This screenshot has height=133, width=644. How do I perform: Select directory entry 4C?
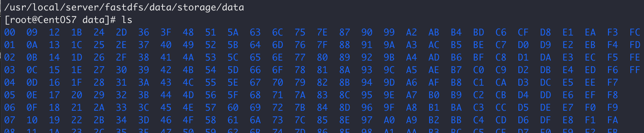point(188,83)
